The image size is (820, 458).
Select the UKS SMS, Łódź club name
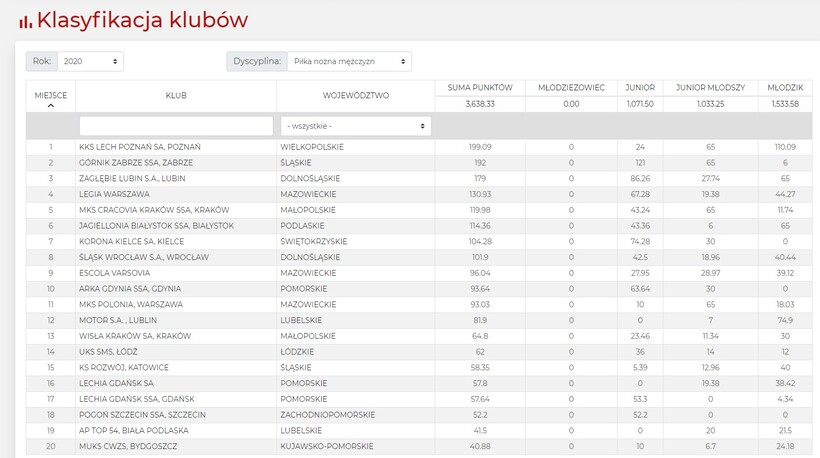(108, 352)
